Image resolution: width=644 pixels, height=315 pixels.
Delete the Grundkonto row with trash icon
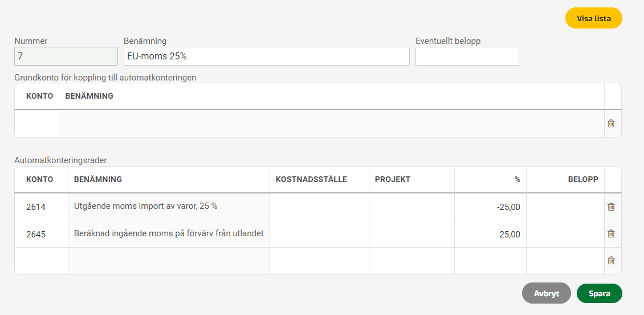(611, 123)
